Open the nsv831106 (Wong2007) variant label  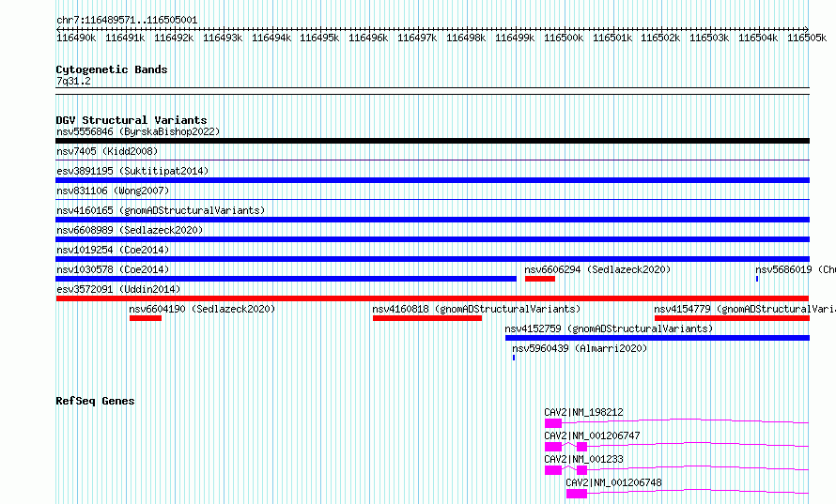pyautogui.click(x=113, y=191)
